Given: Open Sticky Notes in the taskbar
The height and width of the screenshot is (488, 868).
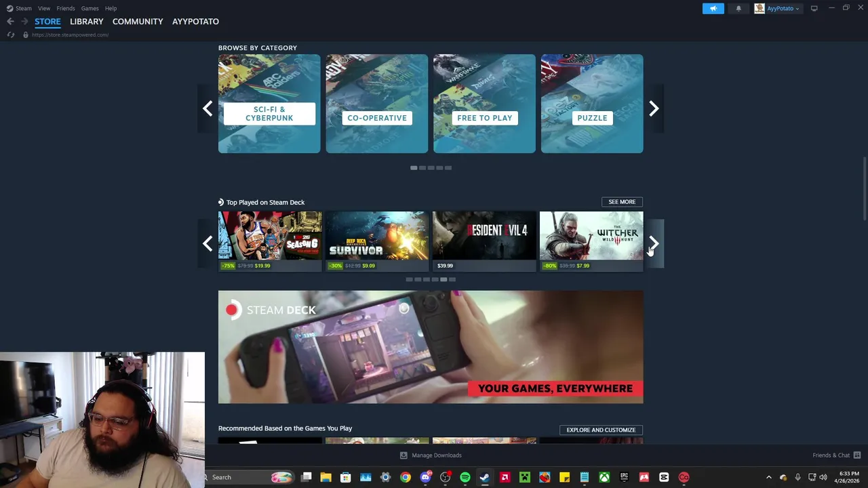Looking at the screenshot, I should click(564, 477).
